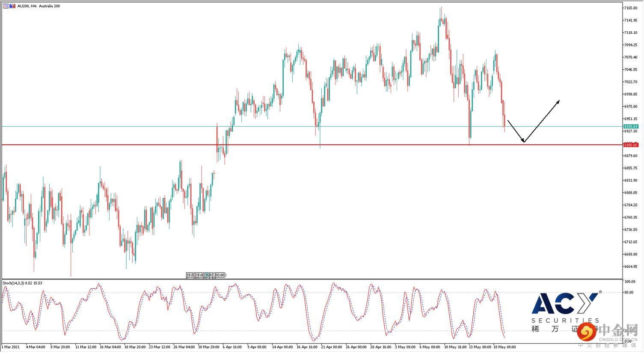
Task: Click the red 6900.00 price label
Action: click(631, 145)
